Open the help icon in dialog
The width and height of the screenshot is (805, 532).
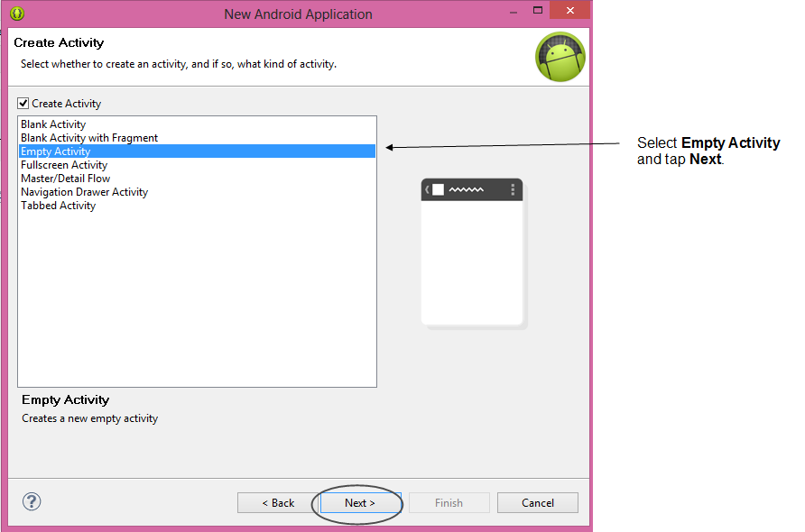pyautogui.click(x=32, y=501)
